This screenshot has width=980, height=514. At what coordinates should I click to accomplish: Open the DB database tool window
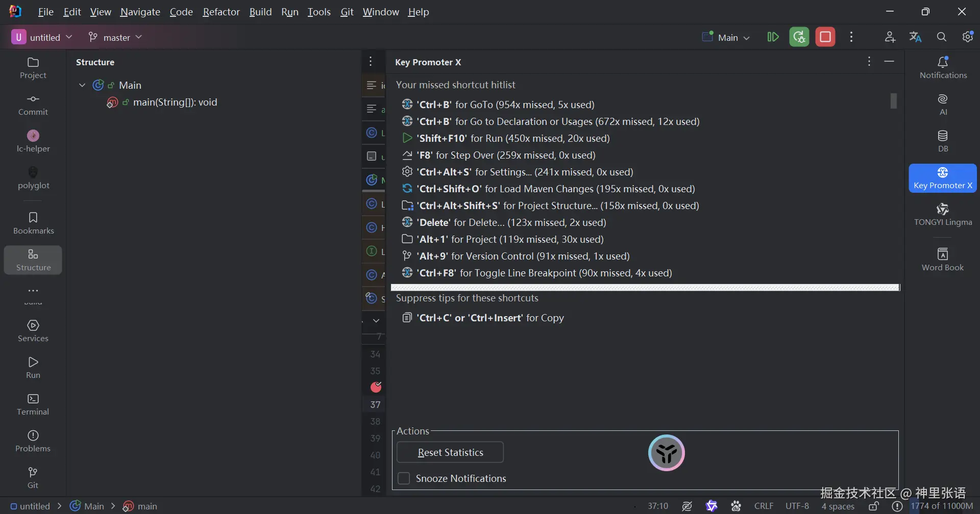(943, 142)
